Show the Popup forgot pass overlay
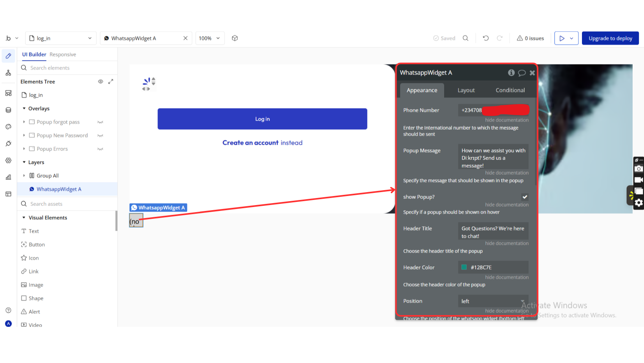 tap(100, 122)
